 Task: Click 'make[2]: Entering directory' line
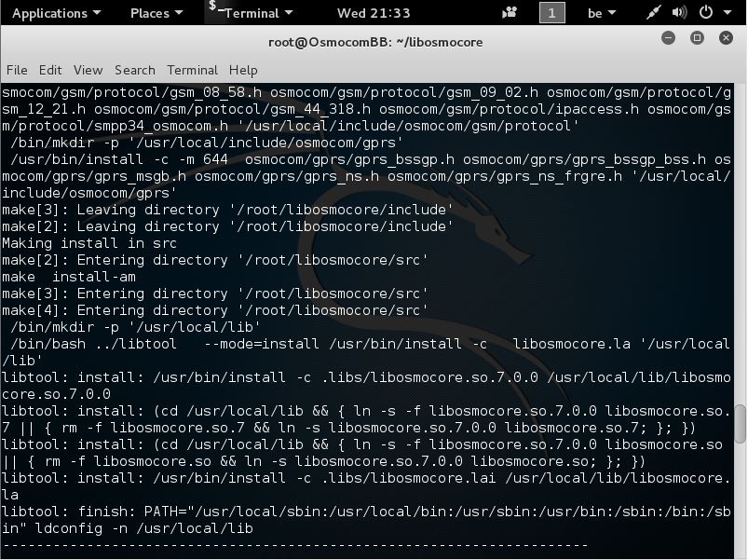point(214,260)
